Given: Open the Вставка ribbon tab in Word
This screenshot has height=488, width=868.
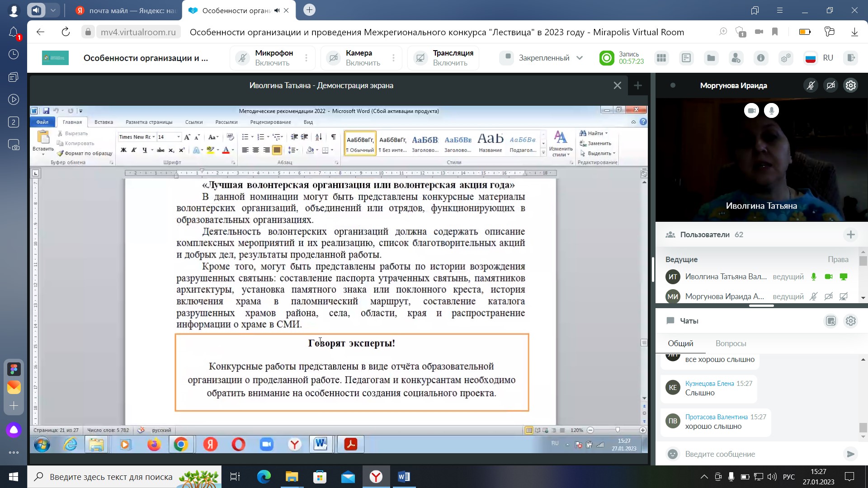Looking at the screenshot, I should click(104, 122).
